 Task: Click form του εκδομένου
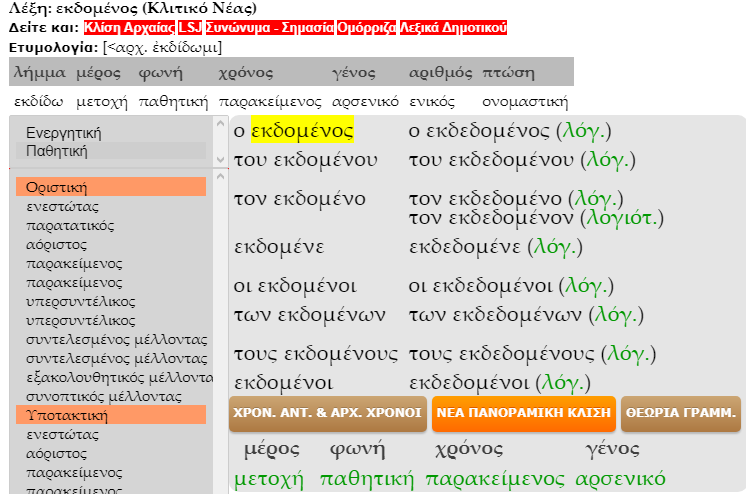click(305, 160)
